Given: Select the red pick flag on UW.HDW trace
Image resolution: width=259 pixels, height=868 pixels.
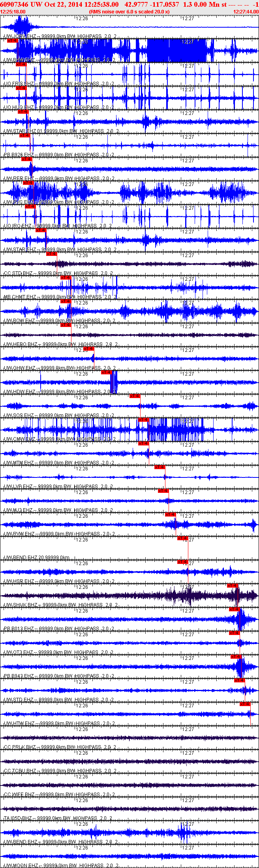Looking at the screenshot, I should coord(107,372).
